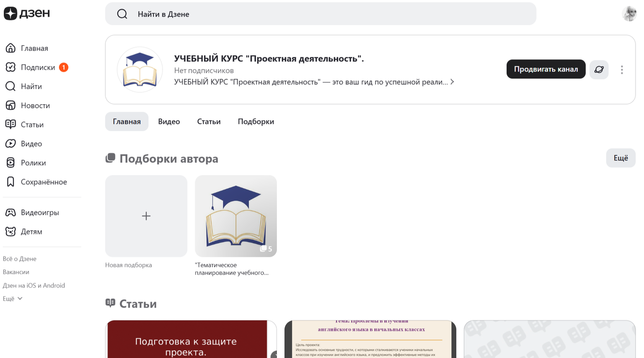Screen dimensions: 644x358
Task: Open the Вакансии link
Action: point(16,272)
